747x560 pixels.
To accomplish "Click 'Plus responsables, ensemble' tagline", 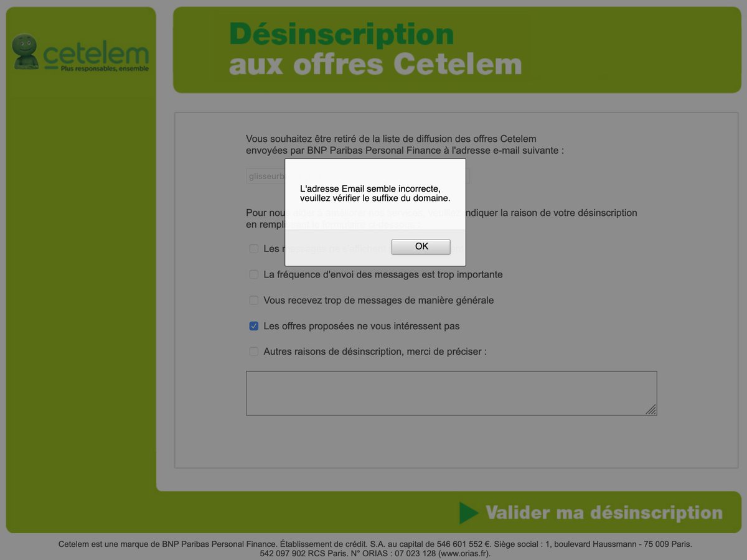I will (x=105, y=68).
